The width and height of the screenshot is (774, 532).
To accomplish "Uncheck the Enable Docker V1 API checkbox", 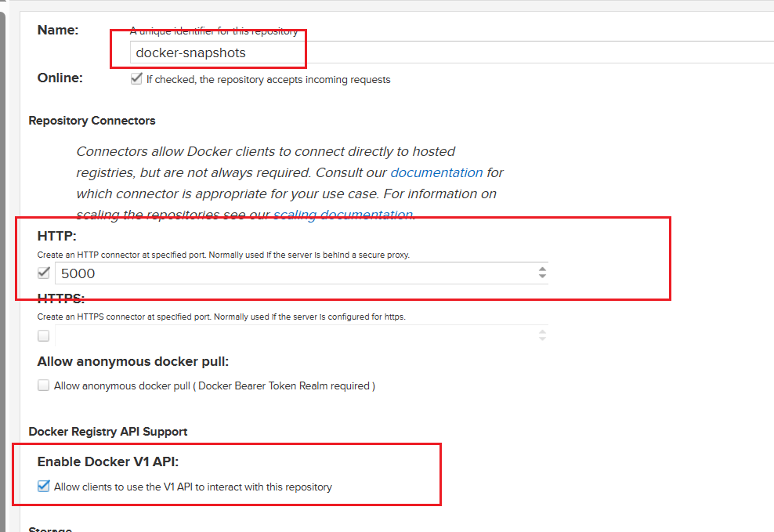I will pos(44,487).
